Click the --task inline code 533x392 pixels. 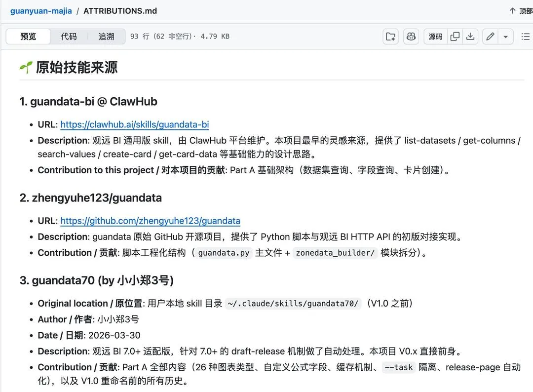click(399, 367)
